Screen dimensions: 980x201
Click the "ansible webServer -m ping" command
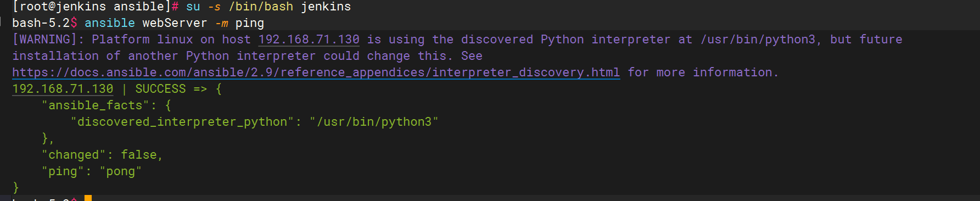pos(174,23)
